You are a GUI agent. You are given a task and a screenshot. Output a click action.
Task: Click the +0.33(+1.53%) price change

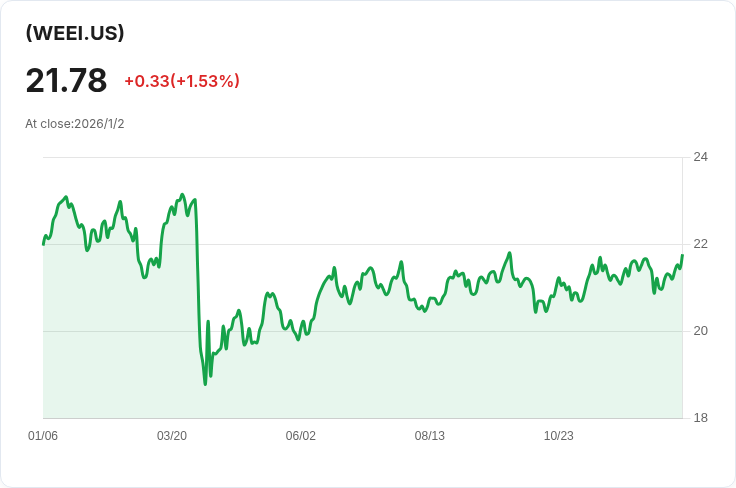pos(182,81)
